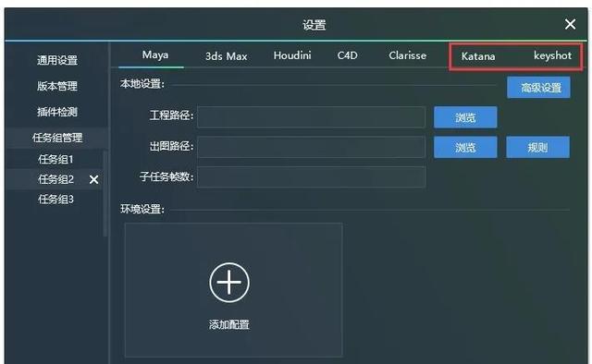Remove 任务组2 with its X icon

pyautogui.click(x=93, y=179)
